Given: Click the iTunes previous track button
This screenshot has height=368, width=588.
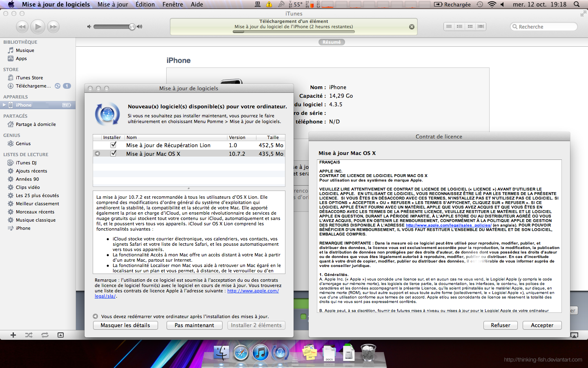Looking at the screenshot, I should coord(22,27).
